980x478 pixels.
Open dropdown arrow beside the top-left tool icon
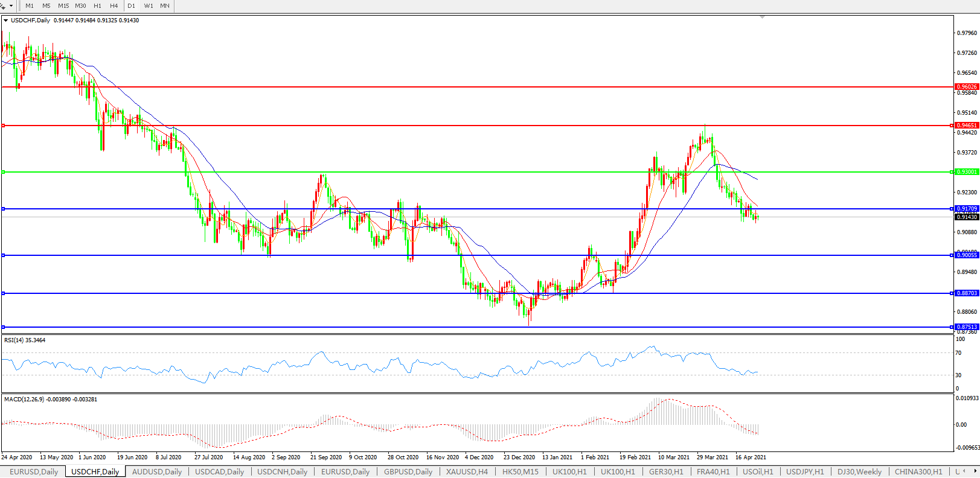[x=11, y=5]
